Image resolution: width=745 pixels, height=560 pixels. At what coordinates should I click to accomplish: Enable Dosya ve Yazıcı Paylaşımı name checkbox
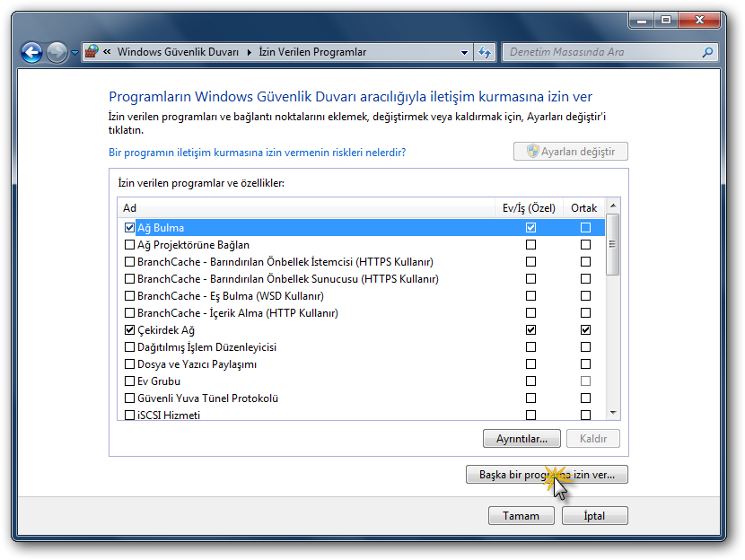coord(129,363)
